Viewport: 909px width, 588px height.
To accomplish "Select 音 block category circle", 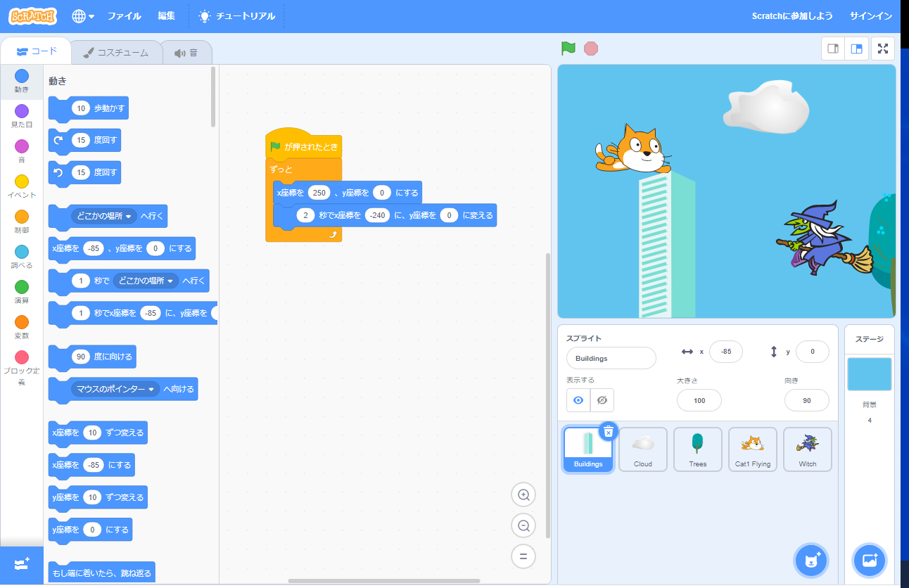I will tap(22, 146).
